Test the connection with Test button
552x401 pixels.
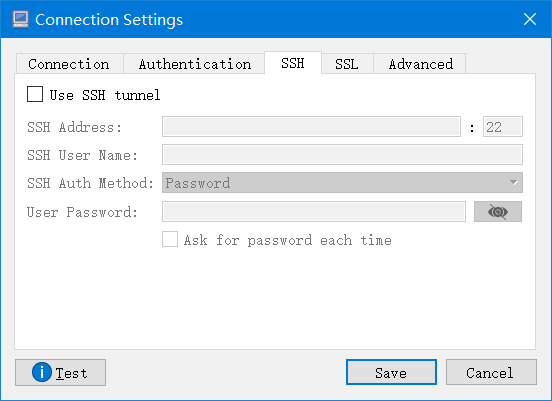(x=60, y=372)
